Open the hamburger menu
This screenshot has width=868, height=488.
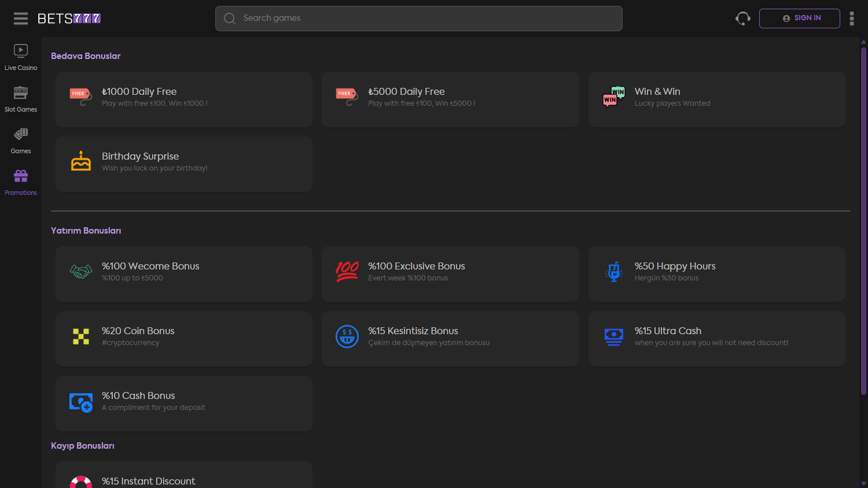(21, 19)
